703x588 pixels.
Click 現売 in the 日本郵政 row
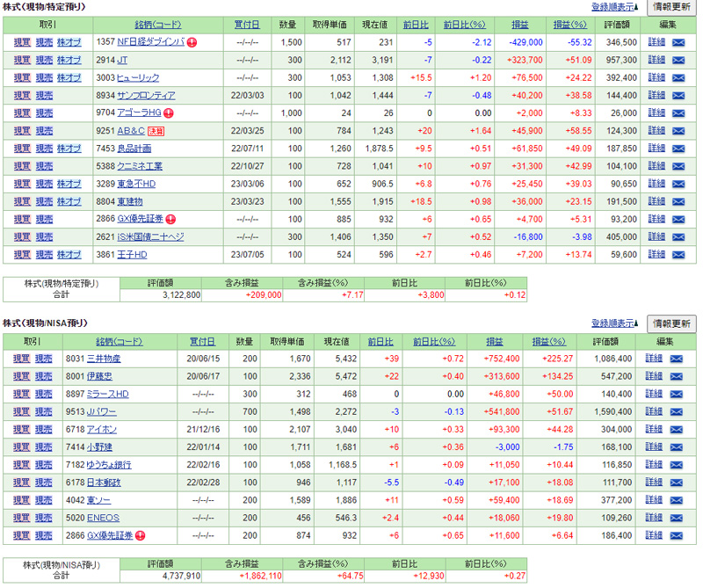(44, 483)
